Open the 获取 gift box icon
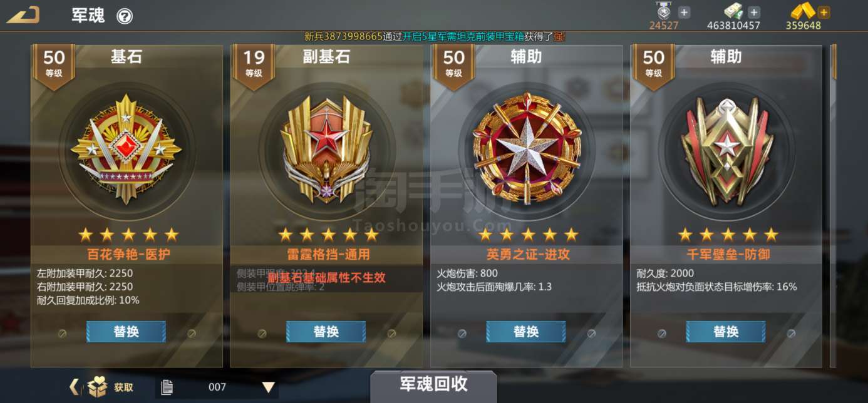Screen dimensions: 868x403 click(97, 387)
